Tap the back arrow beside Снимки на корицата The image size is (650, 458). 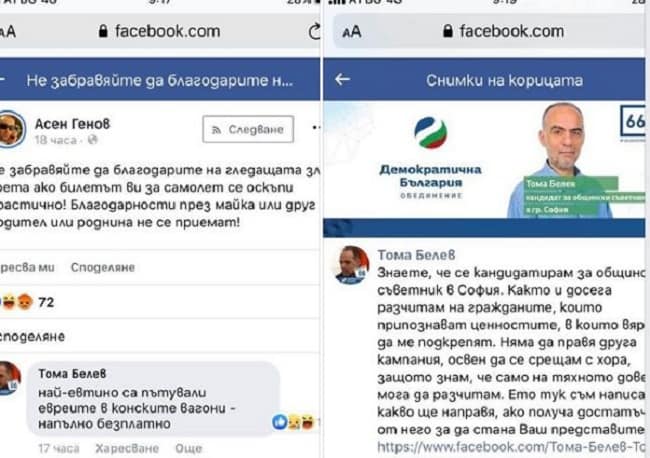pos(342,79)
